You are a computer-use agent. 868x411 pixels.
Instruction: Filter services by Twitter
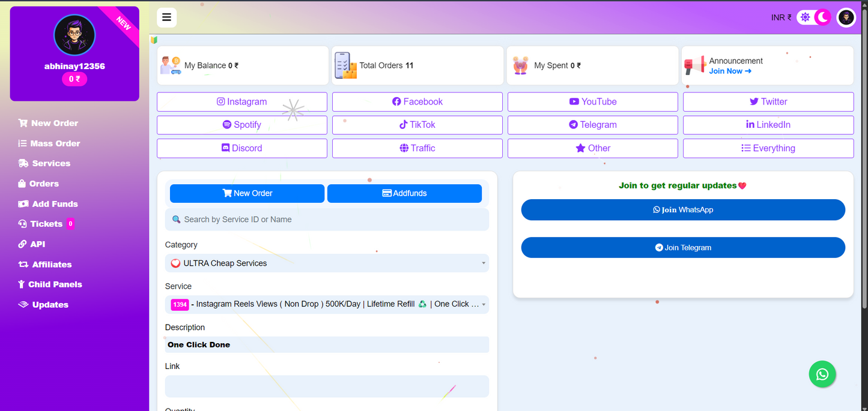tap(768, 102)
